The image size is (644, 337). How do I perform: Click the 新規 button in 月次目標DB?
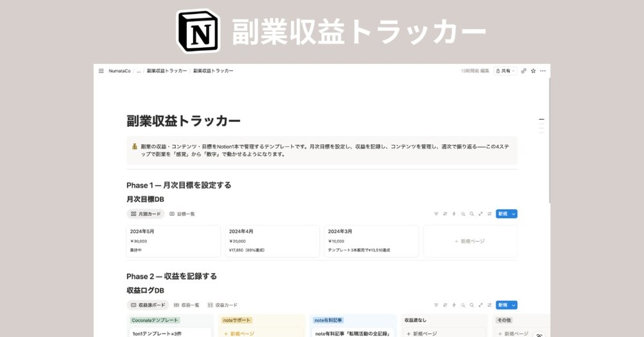pyautogui.click(x=503, y=214)
